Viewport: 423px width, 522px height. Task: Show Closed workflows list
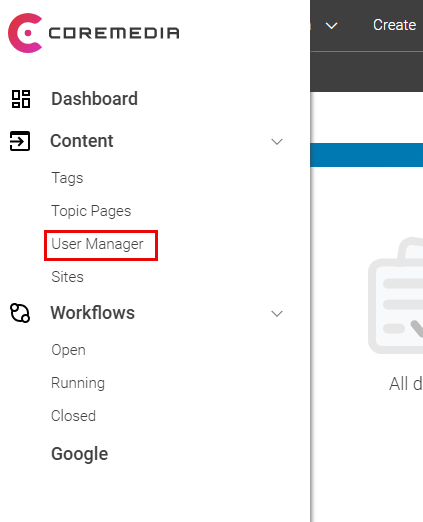click(73, 416)
